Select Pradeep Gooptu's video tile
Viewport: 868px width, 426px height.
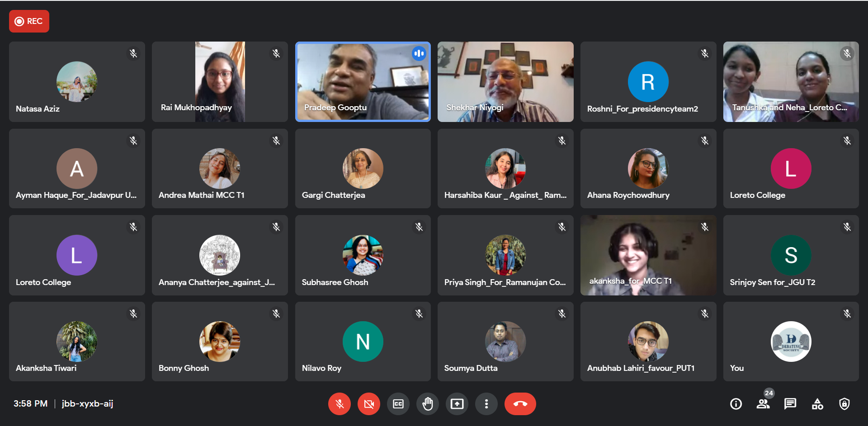click(x=363, y=82)
